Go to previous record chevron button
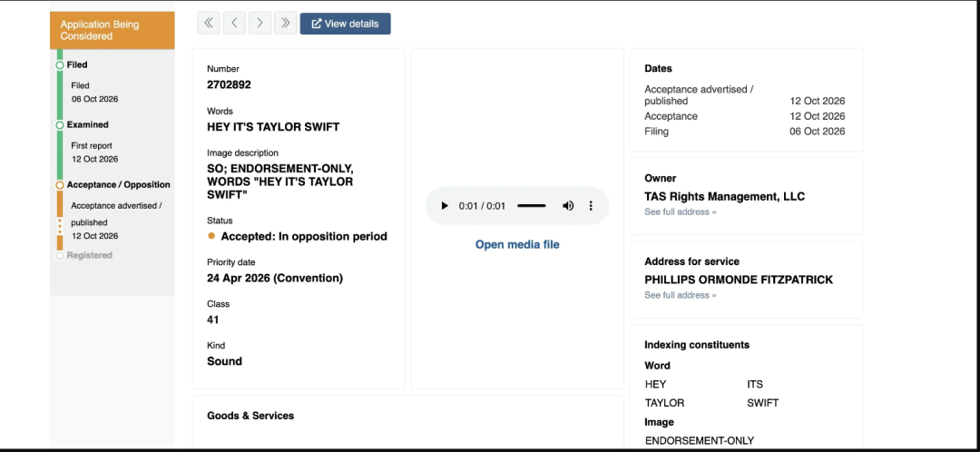This screenshot has height=452, width=980. point(234,23)
